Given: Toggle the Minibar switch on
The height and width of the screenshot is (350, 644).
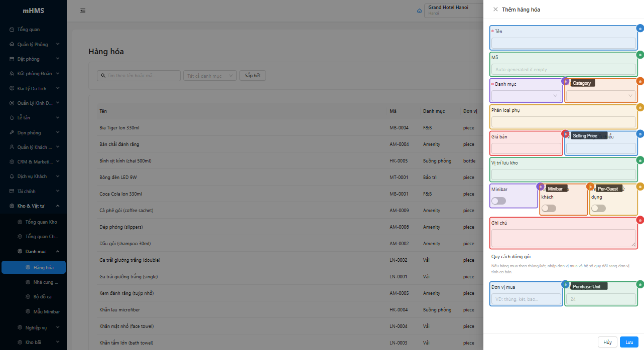Looking at the screenshot, I should point(498,201).
